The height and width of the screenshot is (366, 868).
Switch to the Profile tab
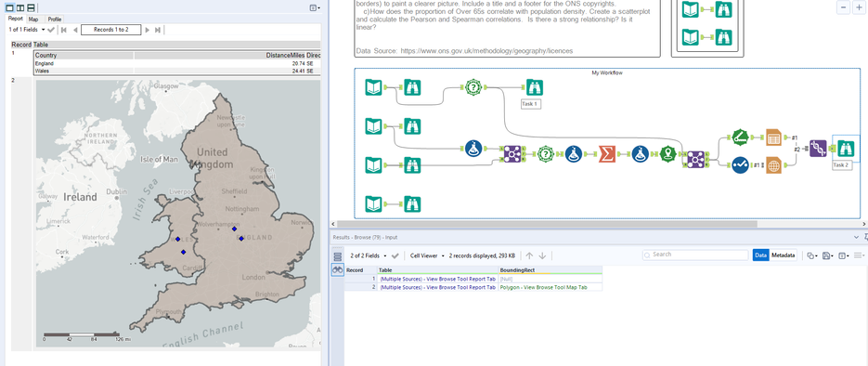[x=54, y=19]
